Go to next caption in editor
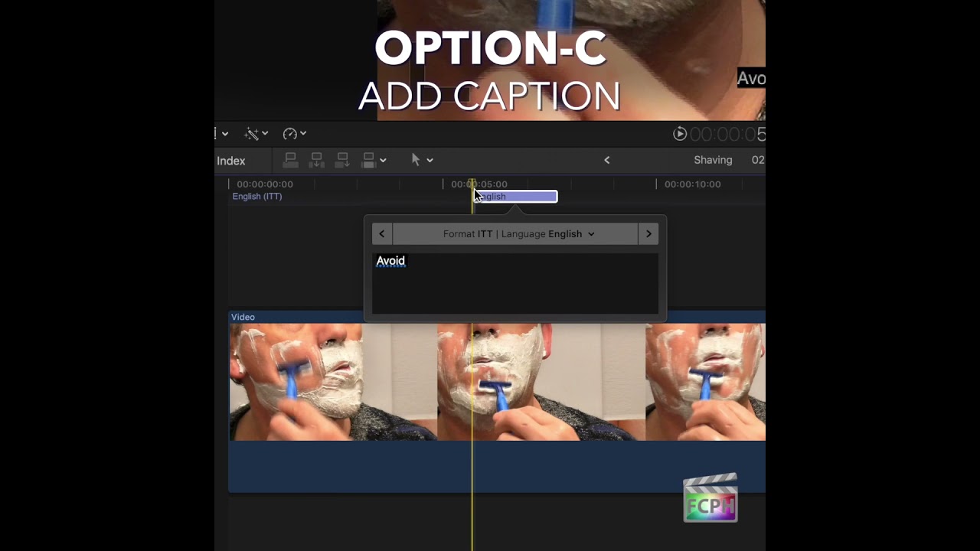This screenshot has height=551, width=980. pyautogui.click(x=648, y=234)
